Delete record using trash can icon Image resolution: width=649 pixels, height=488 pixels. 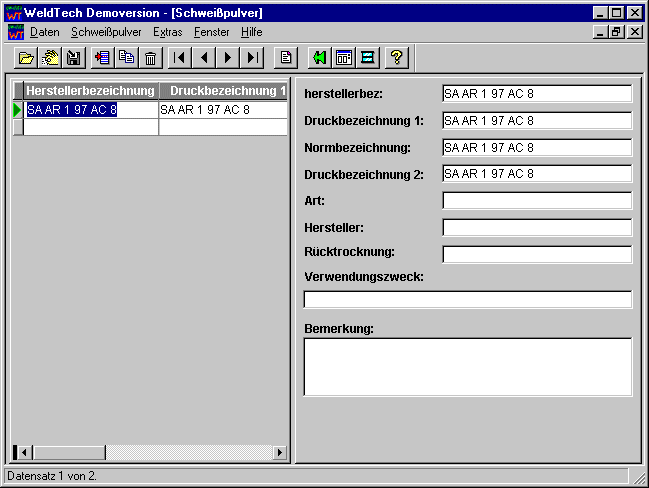[x=150, y=58]
